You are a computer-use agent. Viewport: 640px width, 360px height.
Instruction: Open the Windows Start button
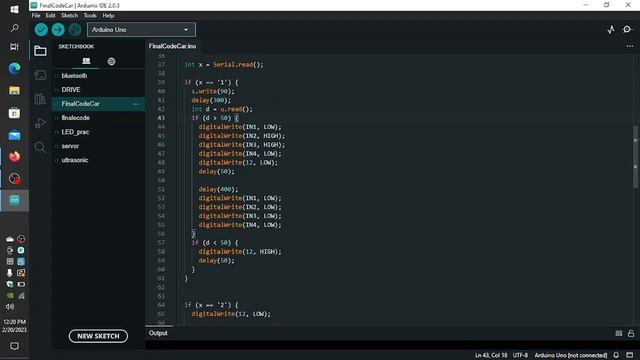(14, 9)
